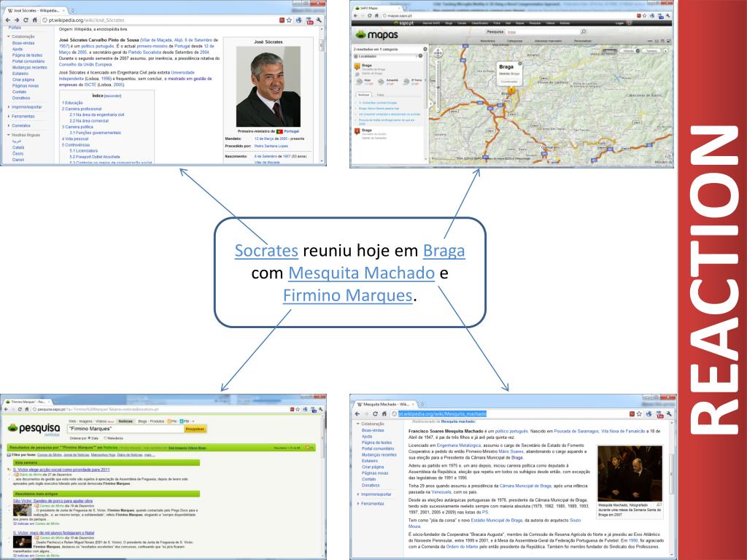The height and width of the screenshot is (560, 747).
Task: Bookmark star in SAPO Mapas window
Action: 645,16
